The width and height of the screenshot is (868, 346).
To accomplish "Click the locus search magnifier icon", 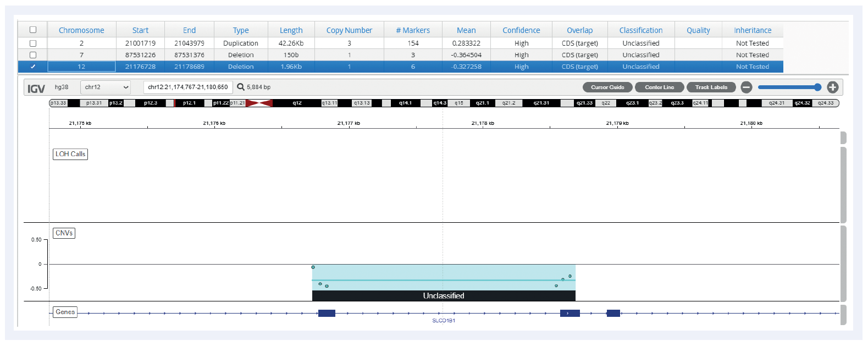I will 241,87.
